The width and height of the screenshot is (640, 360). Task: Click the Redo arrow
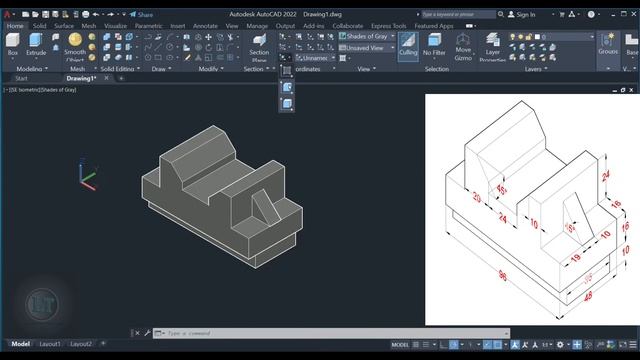tap(110, 14)
